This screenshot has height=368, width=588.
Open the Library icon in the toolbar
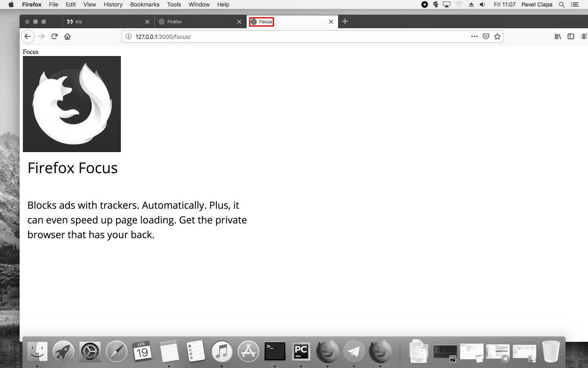click(x=558, y=36)
